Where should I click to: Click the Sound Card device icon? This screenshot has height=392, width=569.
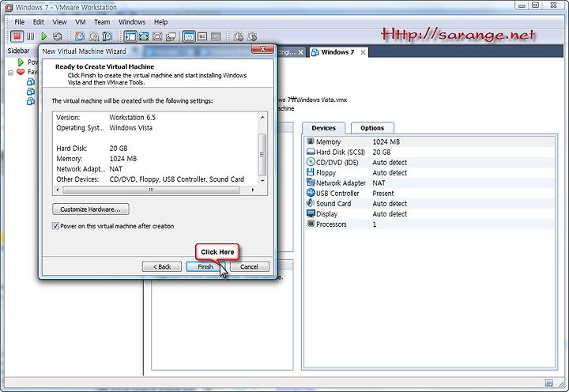[311, 203]
